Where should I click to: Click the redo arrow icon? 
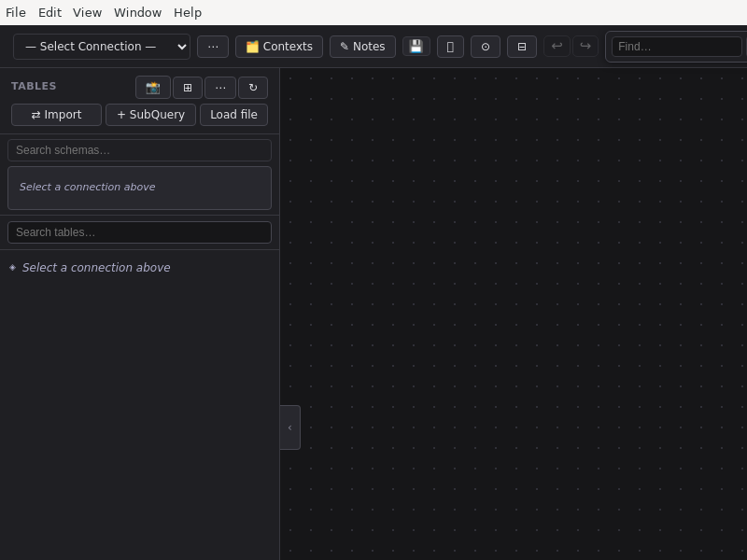pyautogui.click(x=585, y=46)
